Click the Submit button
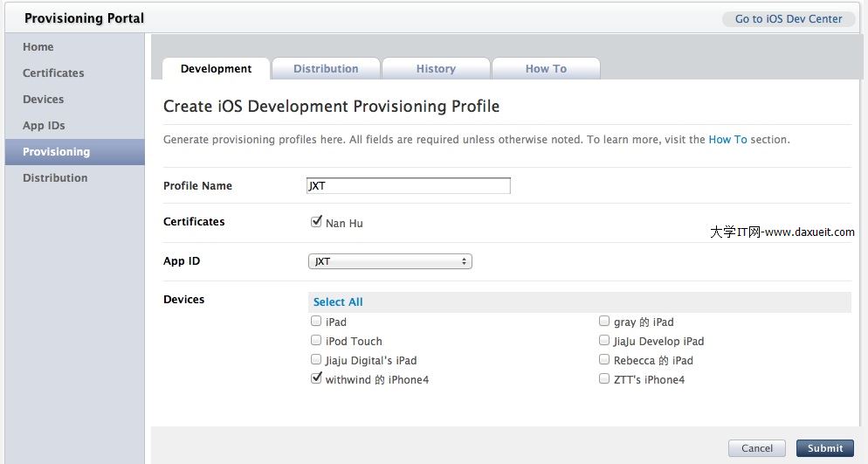The width and height of the screenshot is (868, 464). coord(824,448)
